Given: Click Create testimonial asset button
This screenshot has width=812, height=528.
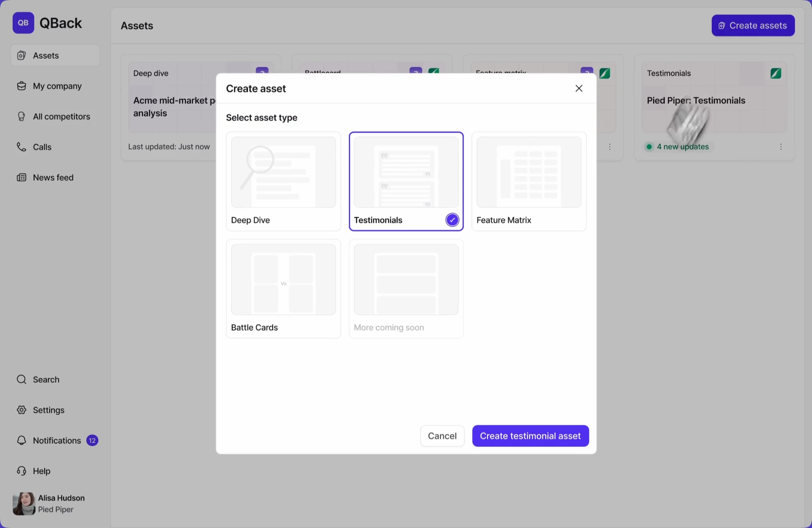Looking at the screenshot, I should 530,436.
